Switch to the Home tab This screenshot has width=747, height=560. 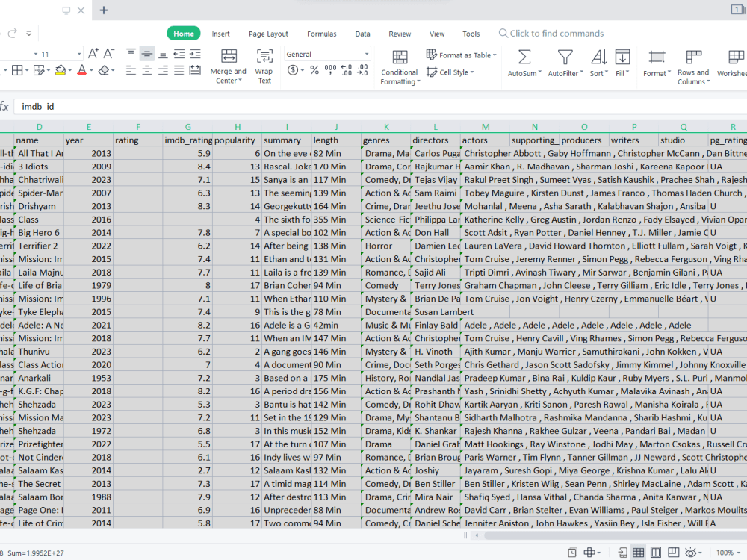click(x=184, y=34)
